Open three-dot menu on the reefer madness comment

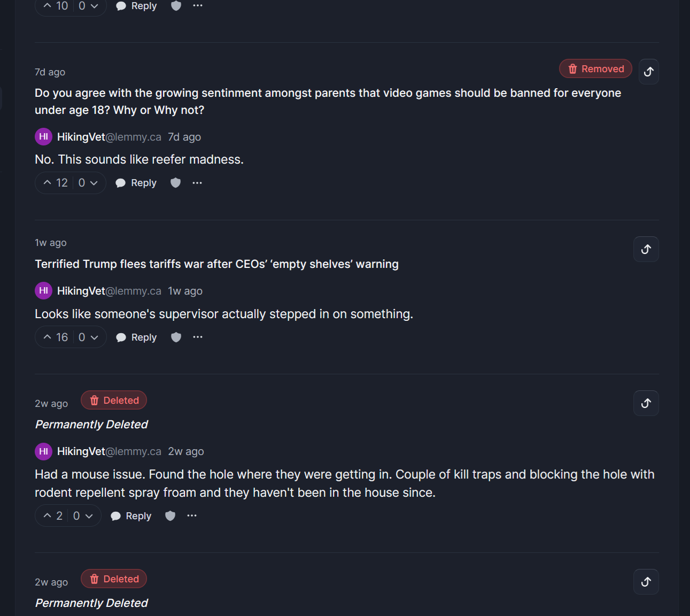197,183
